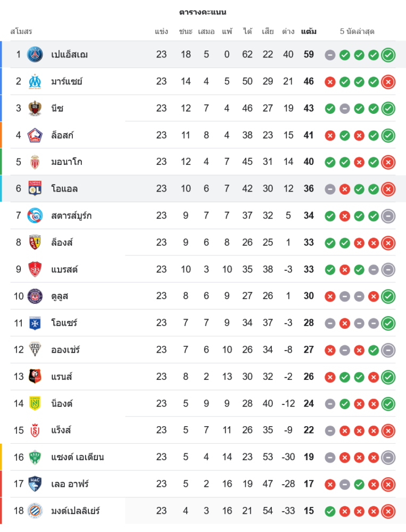Click the ตูลูส team name
The width and height of the screenshot is (406, 532).
[x=60, y=296]
